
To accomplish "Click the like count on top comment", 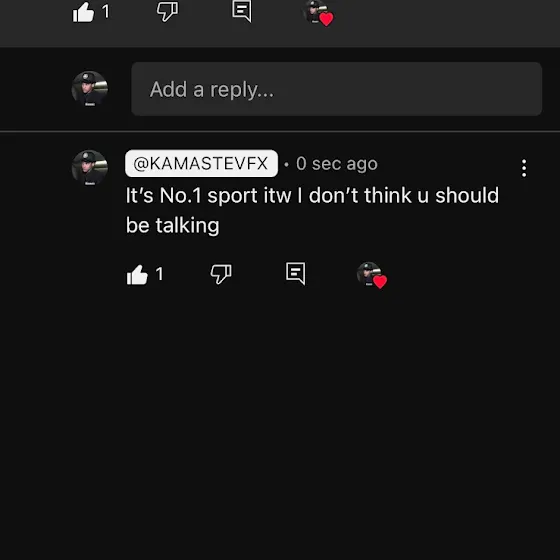I will pos(106,12).
